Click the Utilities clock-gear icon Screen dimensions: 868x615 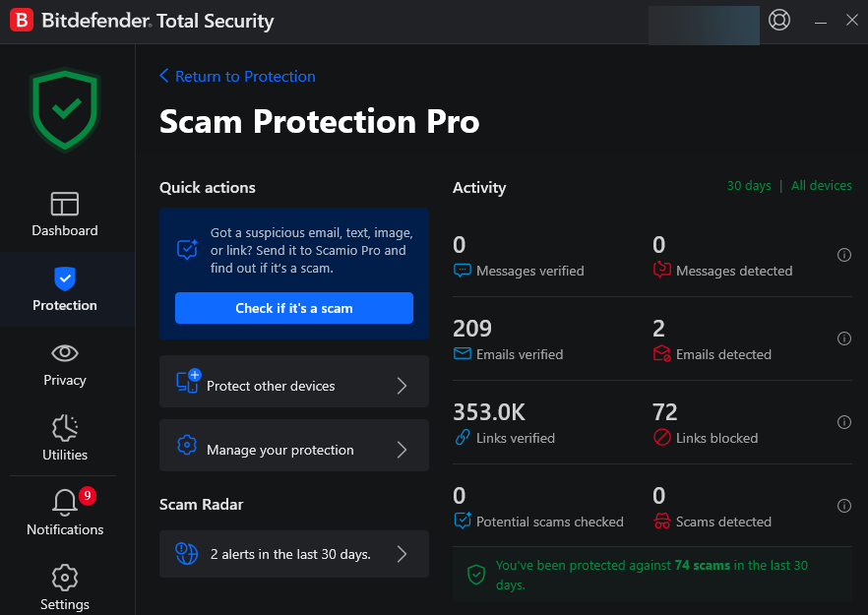65,428
